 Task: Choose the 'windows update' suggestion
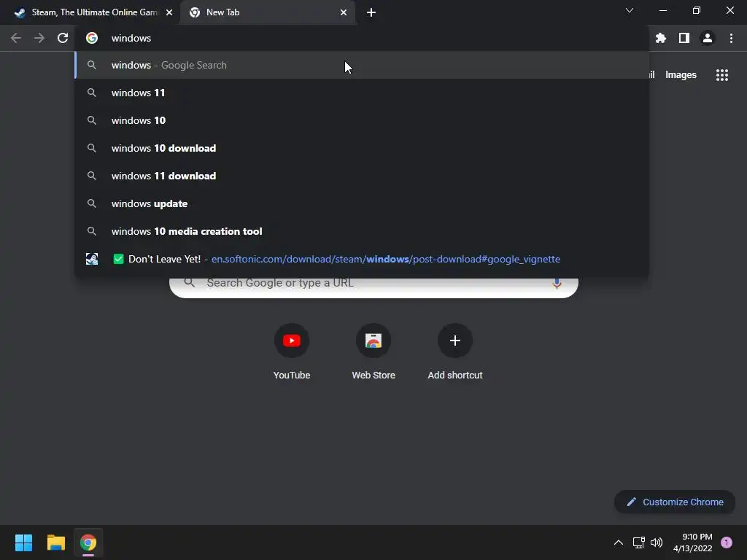(x=362, y=203)
